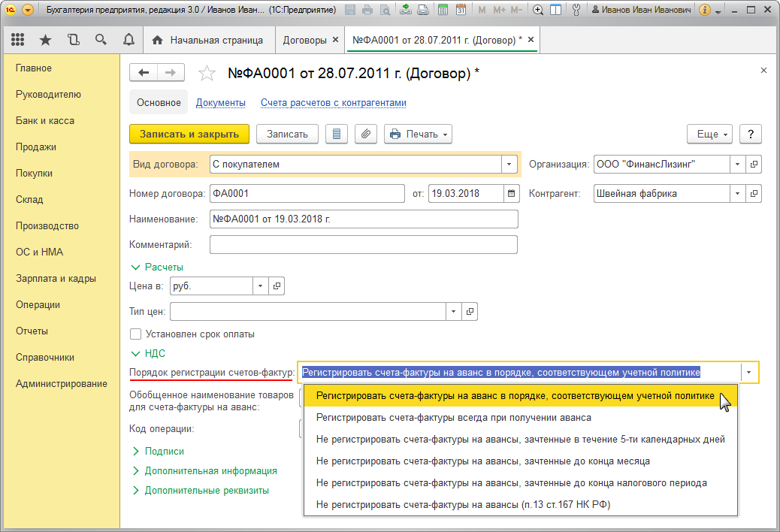Click the M- memory button
The width and height of the screenshot is (780, 532).
[x=517, y=10]
